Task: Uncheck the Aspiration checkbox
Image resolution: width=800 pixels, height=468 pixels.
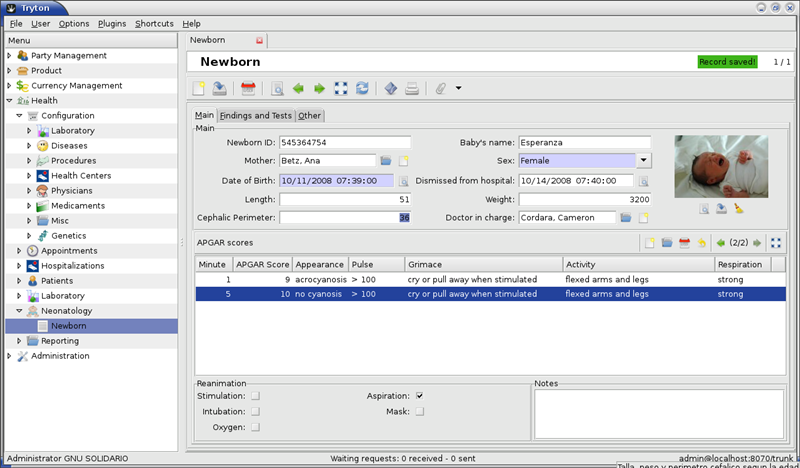Action: point(420,396)
